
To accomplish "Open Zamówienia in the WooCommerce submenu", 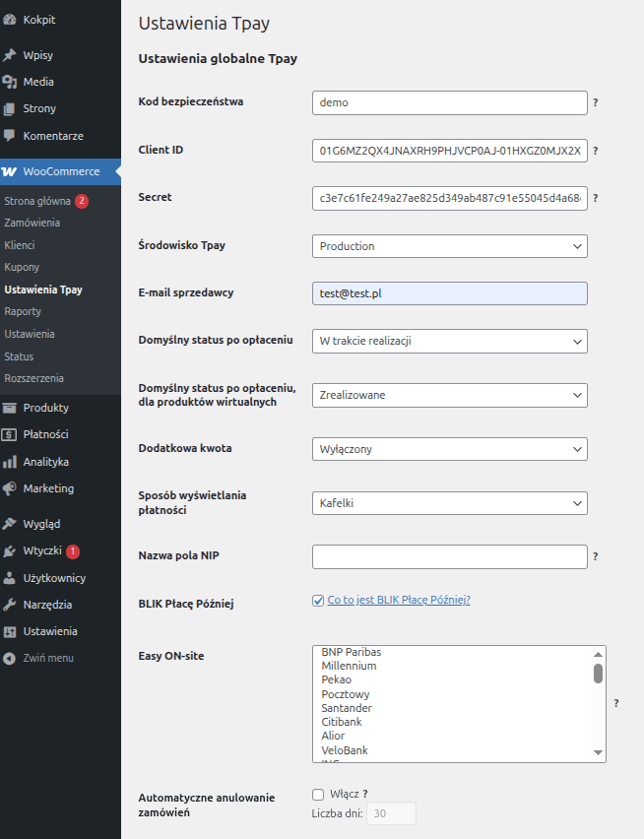I will coord(32,223).
